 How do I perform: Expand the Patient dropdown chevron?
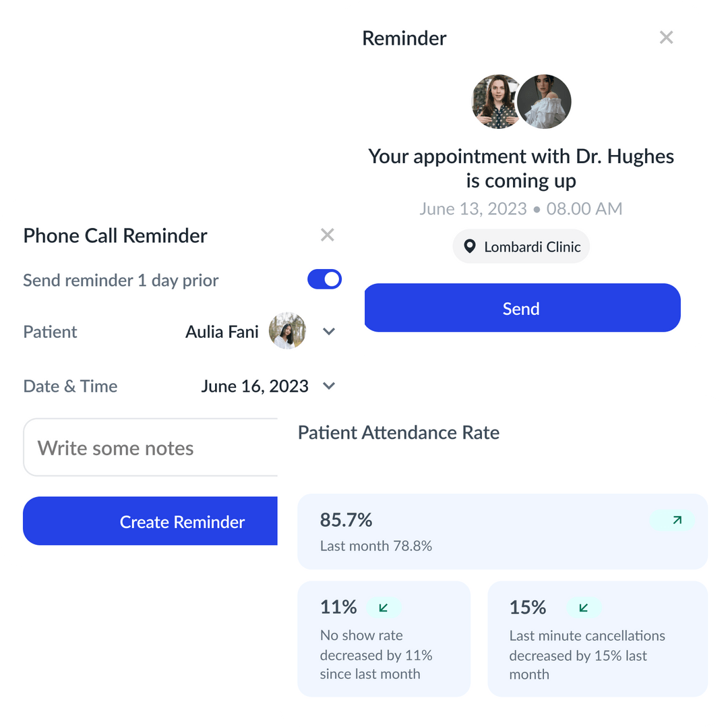[x=329, y=331]
